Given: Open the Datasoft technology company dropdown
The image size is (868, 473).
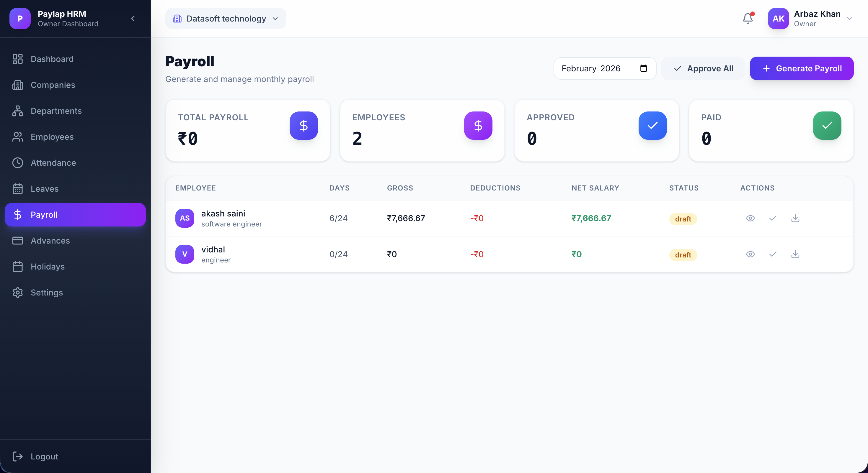Looking at the screenshot, I should [226, 19].
